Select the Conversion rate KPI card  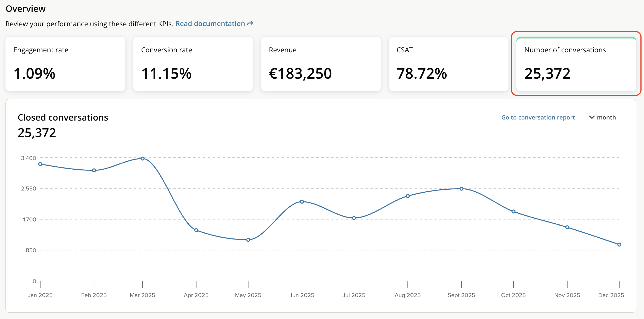tap(193, 64)
